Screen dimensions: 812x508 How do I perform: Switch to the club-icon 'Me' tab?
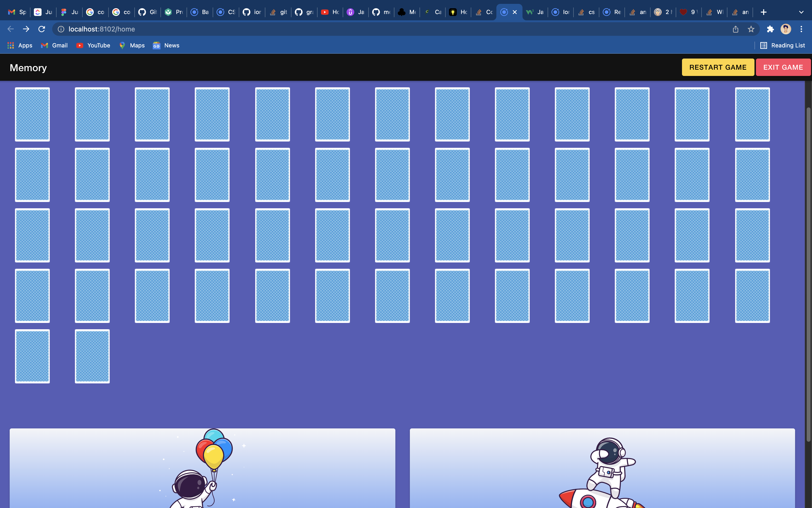(407, 12)
